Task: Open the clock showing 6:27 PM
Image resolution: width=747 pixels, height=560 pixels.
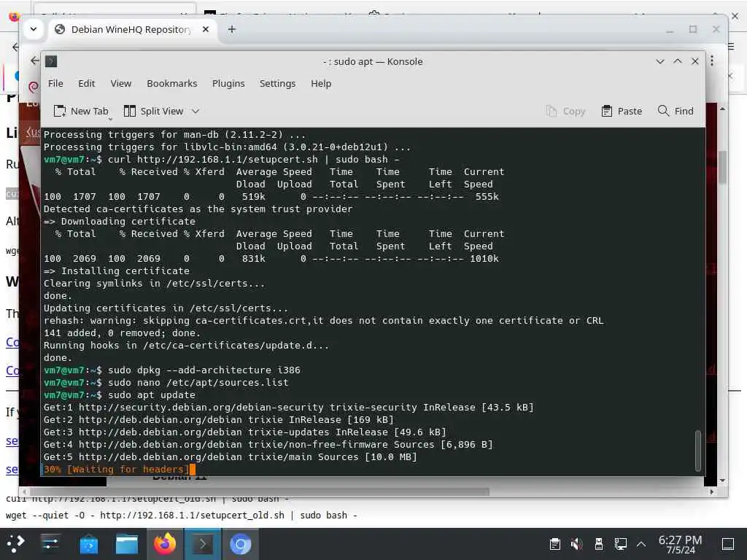Action: [680, 544]
